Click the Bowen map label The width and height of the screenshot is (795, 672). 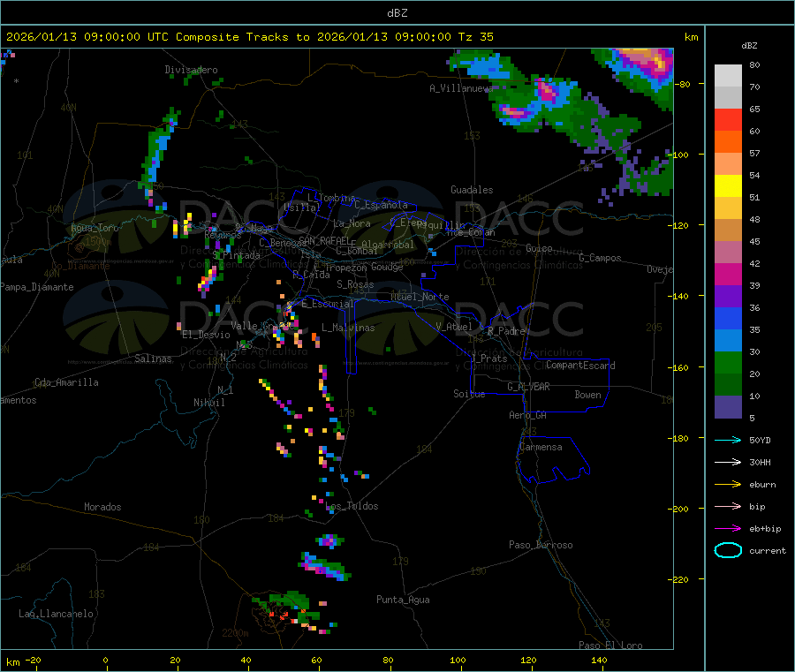click(587, 395)
